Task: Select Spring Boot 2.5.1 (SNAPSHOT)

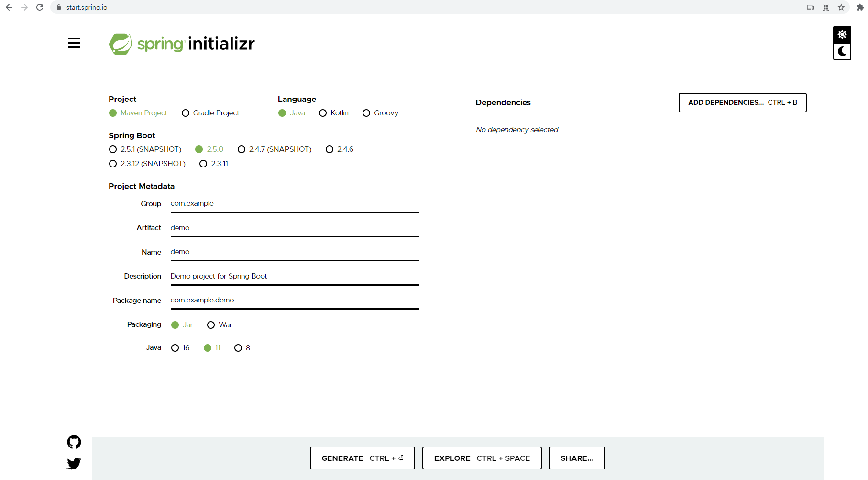Action: (145, 149)
